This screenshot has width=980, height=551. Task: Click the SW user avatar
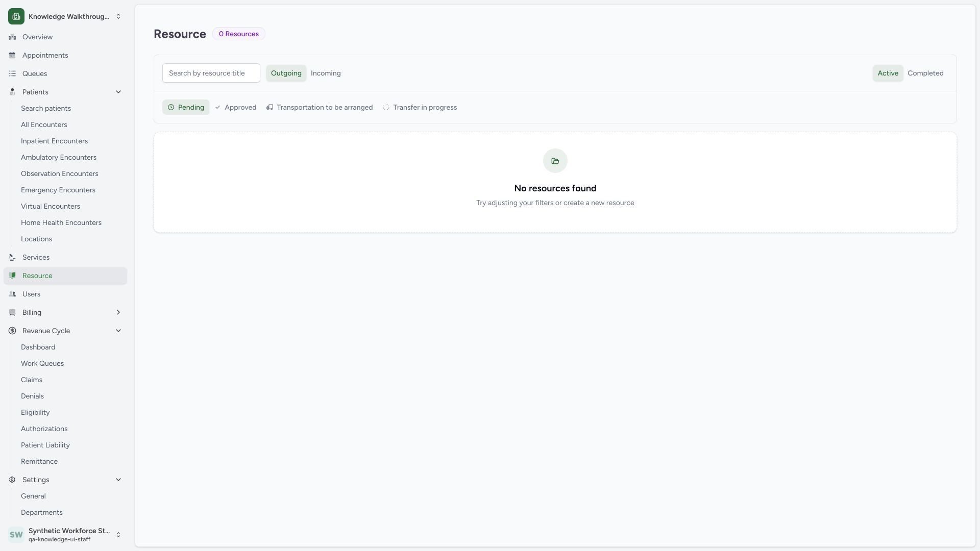pyautogui.click(x=16, y=535)
